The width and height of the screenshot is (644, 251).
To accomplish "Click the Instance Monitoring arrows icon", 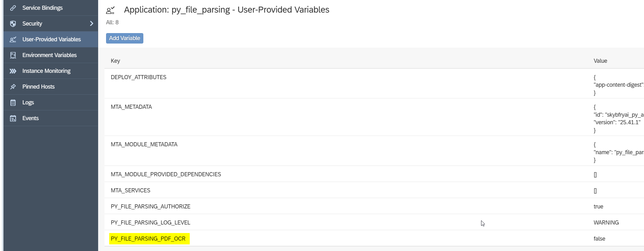I will pos(13,71).
